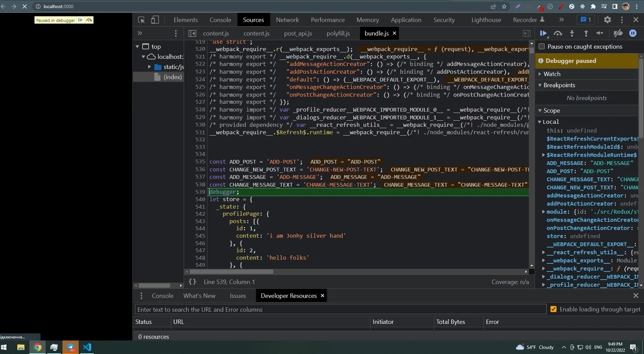Expand the static/js folder
This screenshot has width=644, height=354.
[149, 67]
